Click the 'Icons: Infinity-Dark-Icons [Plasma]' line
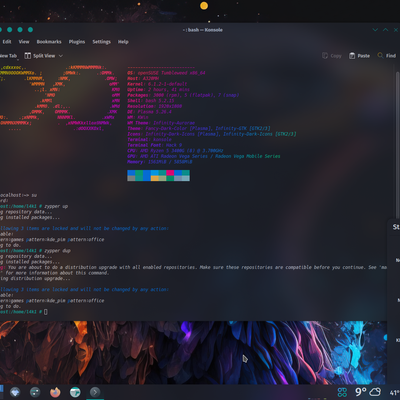Screen dimensions: 400x400 click(x=212, y=134)
